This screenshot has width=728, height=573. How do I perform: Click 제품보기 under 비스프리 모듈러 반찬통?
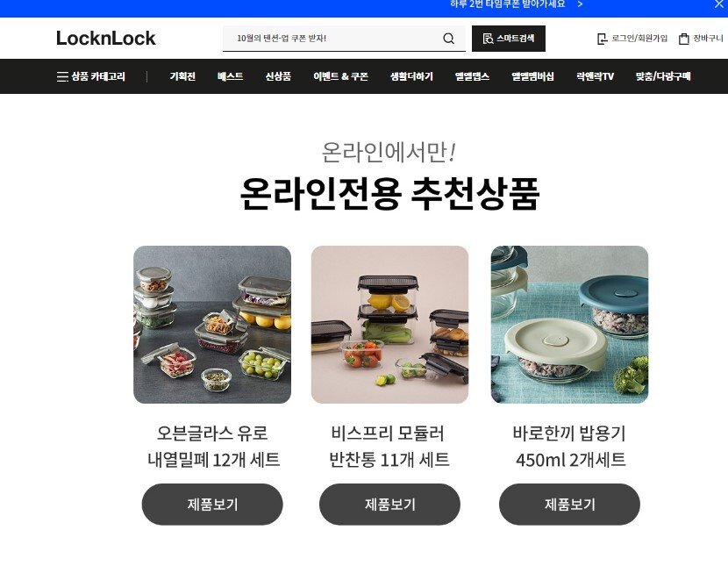click(x=389, y=505)
